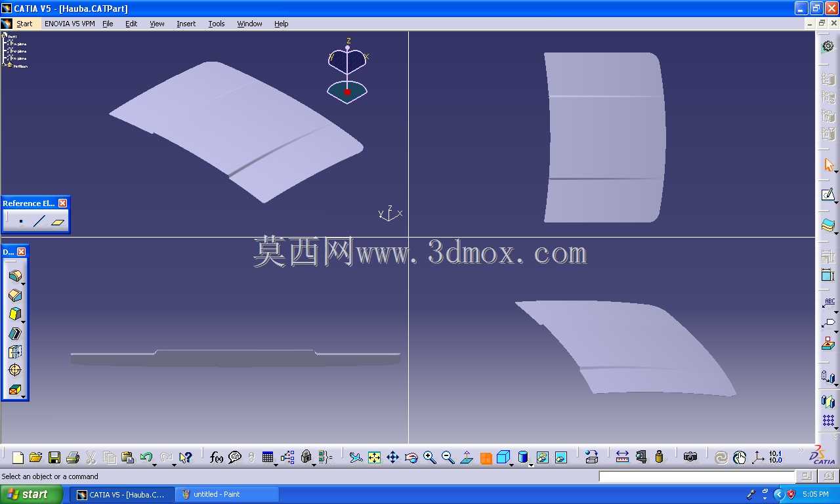Close the D... floating toolbar
The image size is (840, 504).
(21, 252)
